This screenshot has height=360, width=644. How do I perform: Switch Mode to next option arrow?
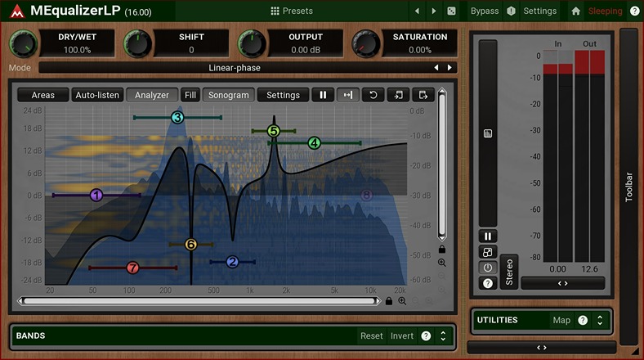click(x=449, y=68)
